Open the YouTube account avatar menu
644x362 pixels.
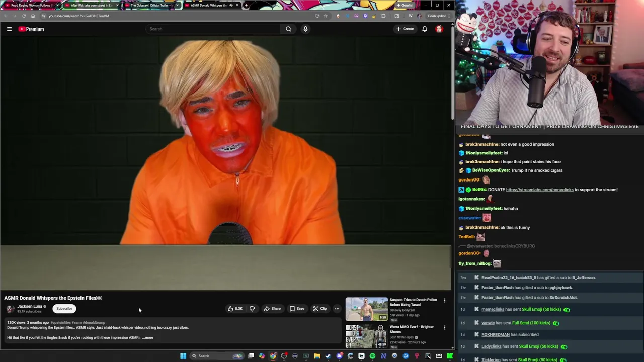coord(439,29)
